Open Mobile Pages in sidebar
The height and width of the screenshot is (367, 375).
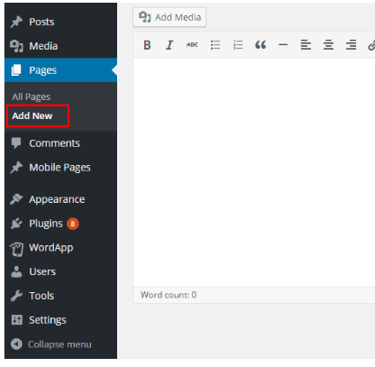[61, 167]
